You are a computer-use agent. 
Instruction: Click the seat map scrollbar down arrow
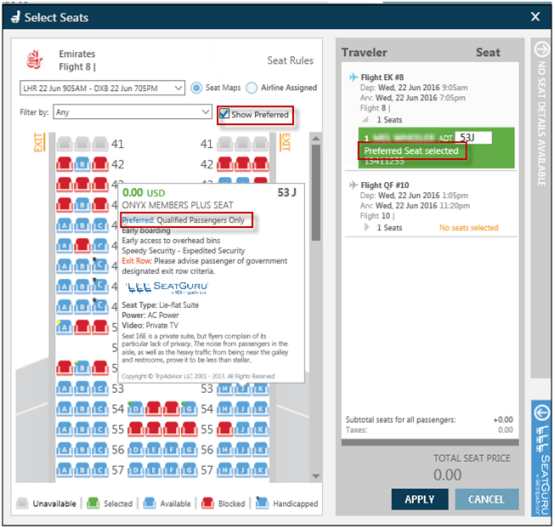click(316, 476)
